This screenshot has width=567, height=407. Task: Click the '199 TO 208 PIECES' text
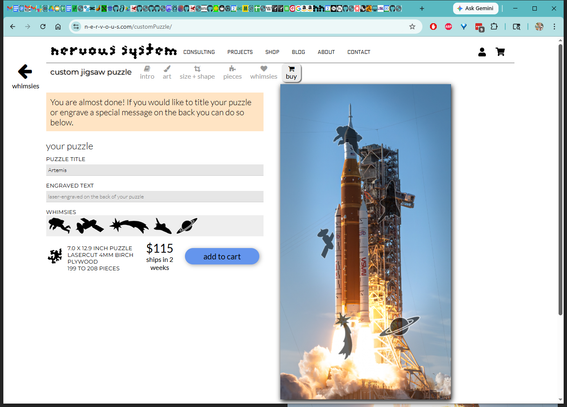pyautogui.click(x=93, y=269)
